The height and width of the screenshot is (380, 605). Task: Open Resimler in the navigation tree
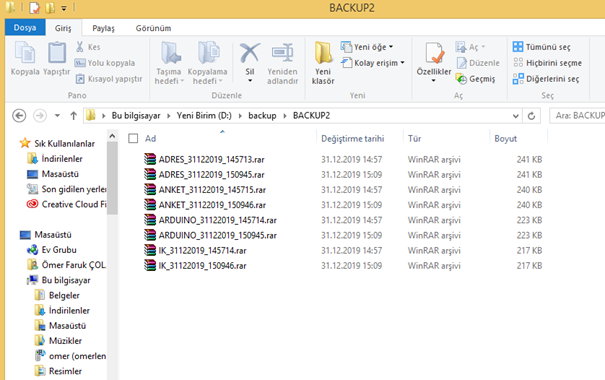click(x=58, y=371)
